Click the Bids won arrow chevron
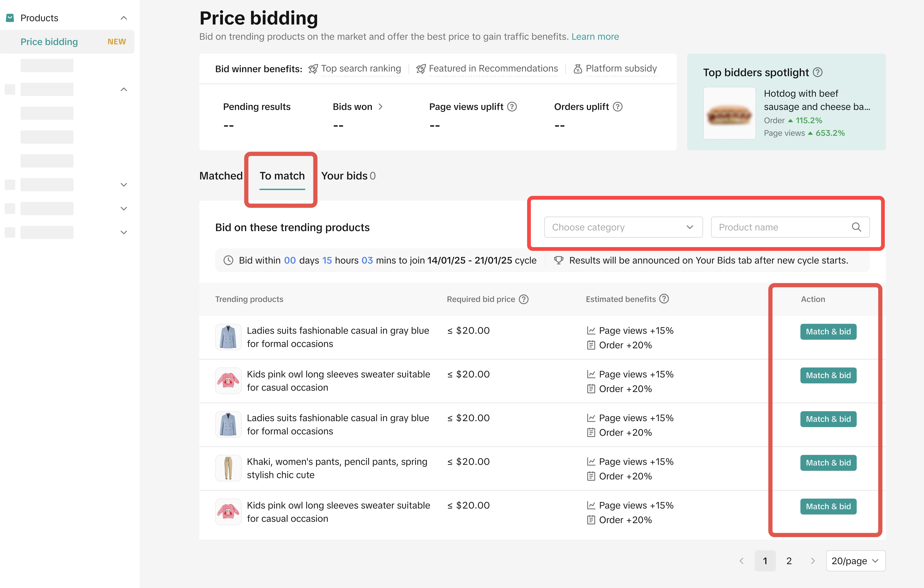This screenshot has width=924, height=588. click(x=381, y=107)
